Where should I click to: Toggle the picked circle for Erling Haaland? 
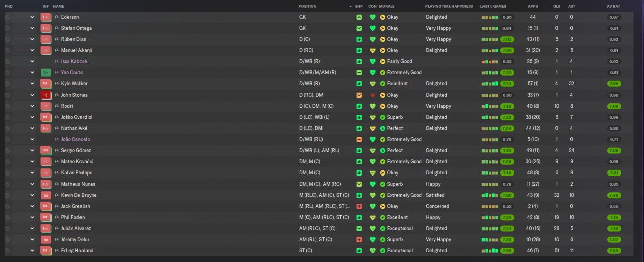tap(7, 250)
